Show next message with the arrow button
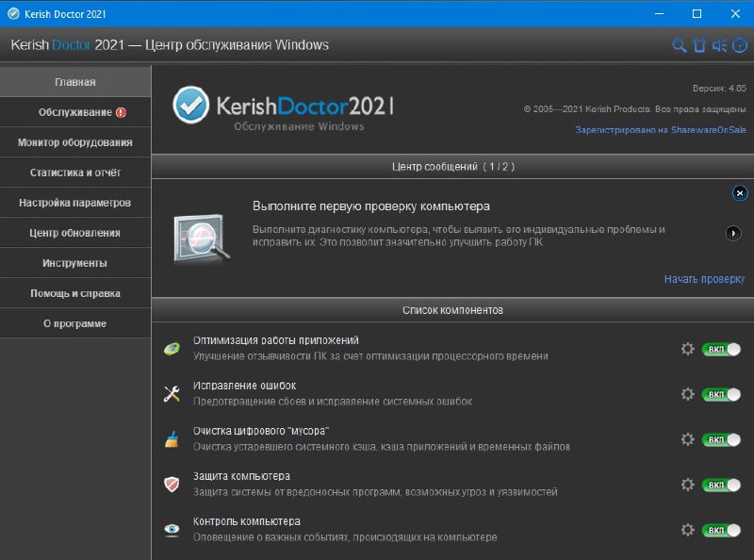Viewport: 754px width, 560px height. coord(733,233)
